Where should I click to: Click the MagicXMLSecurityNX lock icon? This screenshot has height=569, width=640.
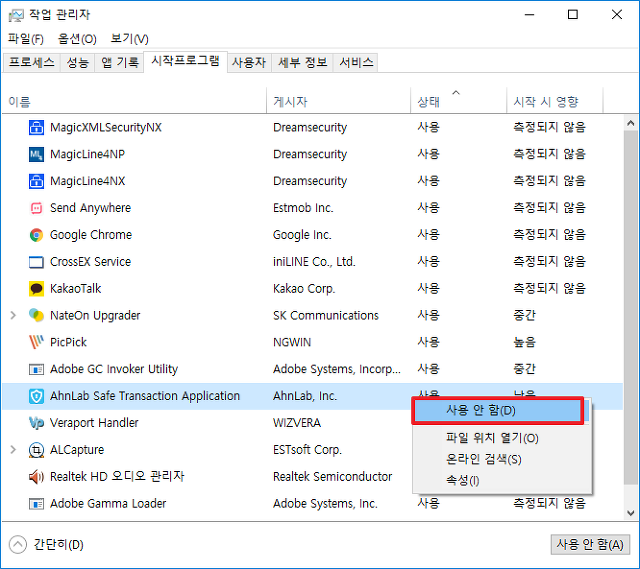36,127
